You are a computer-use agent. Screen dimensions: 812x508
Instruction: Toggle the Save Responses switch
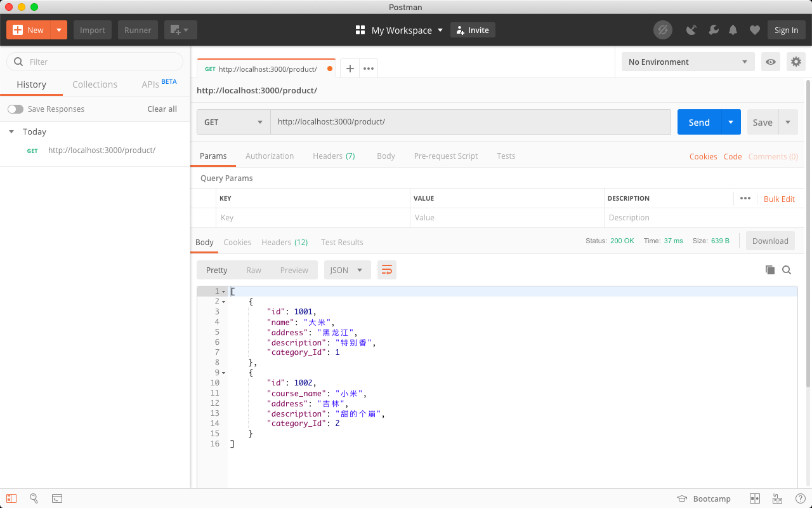pyautogui.click(x=15, y=109)
